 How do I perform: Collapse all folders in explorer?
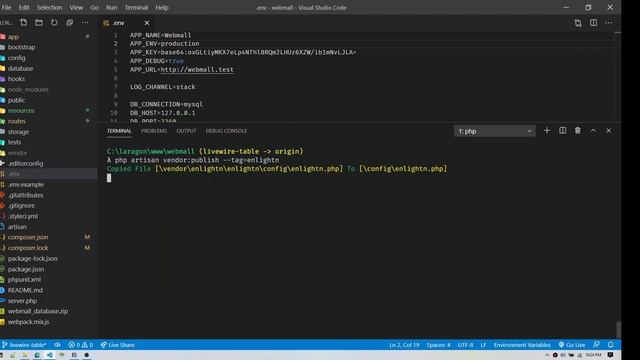coord(69,22)
